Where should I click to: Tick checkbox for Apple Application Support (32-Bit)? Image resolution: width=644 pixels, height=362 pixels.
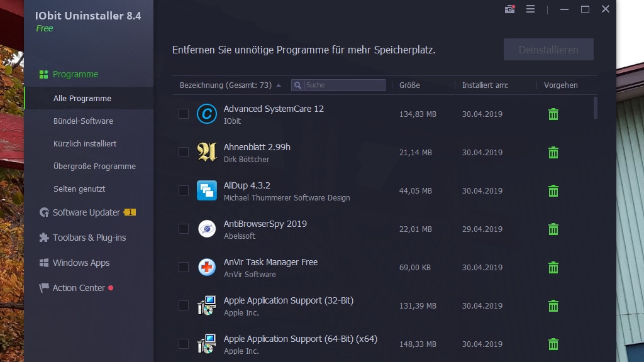click(184, 305)
